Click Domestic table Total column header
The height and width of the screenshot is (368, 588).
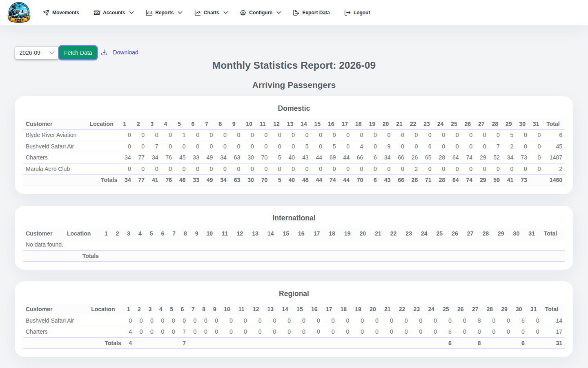[553, 124]
